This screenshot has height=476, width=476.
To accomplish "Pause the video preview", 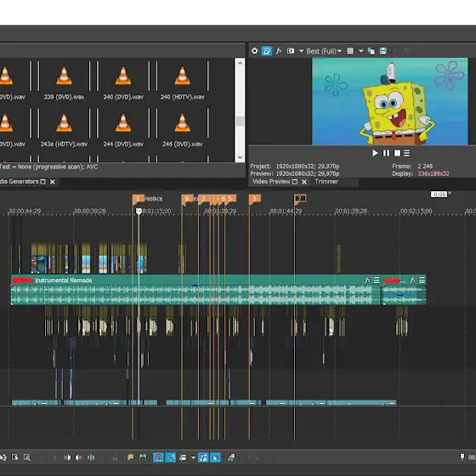I will 386,153.
